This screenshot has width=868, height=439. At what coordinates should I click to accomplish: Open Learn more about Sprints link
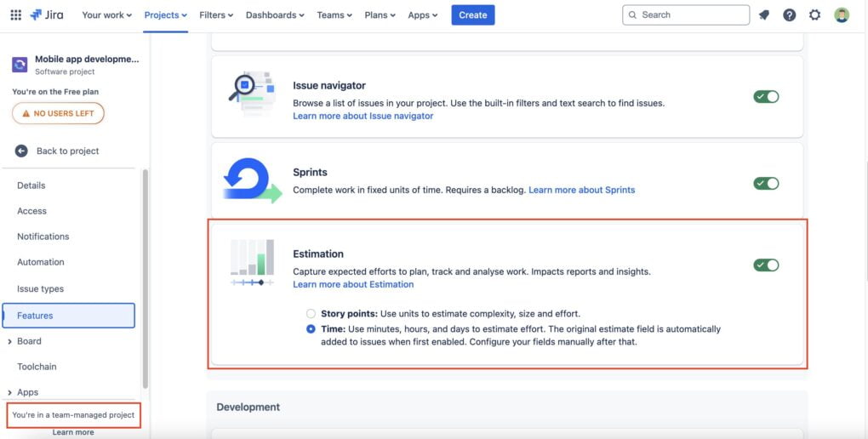click(582, 190)
